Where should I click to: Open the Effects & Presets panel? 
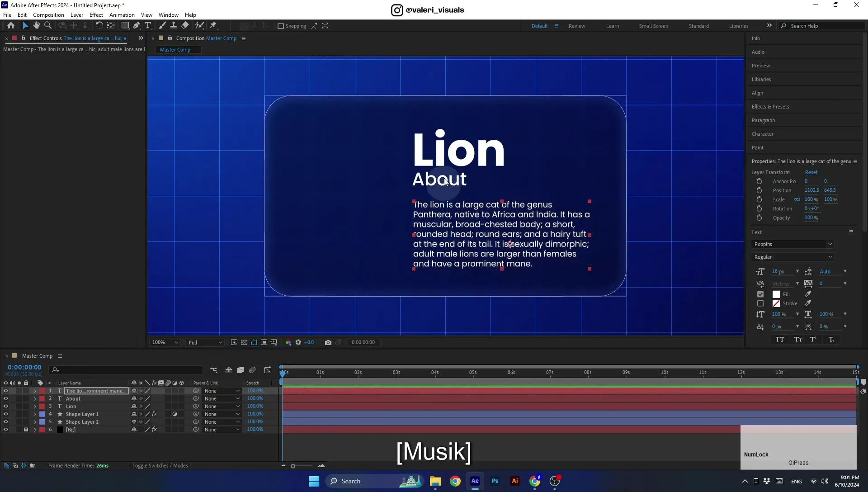click(x=770, y=107)
